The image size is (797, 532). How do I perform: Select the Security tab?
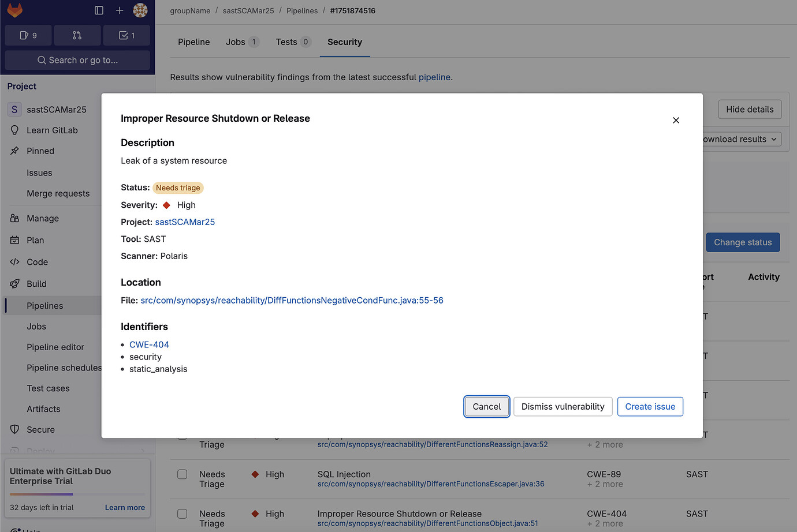pyautogui.click(x=345, y=42)
